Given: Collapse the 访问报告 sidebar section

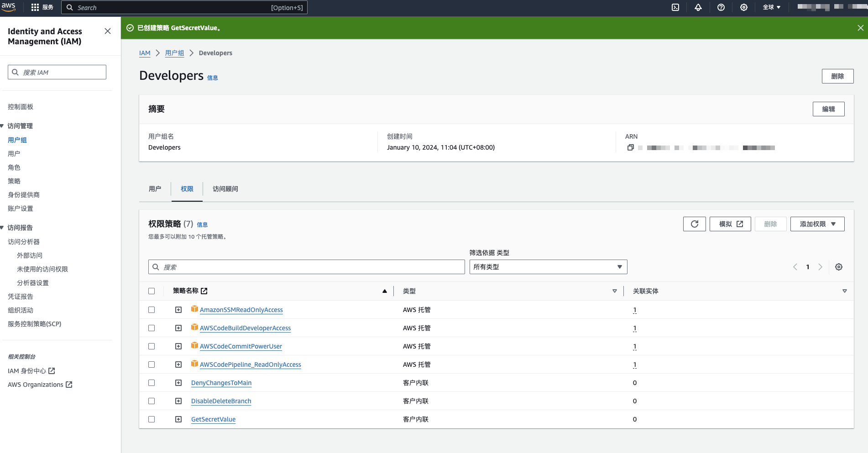Looking at the screenshot, I should click(x=2, y=228).
